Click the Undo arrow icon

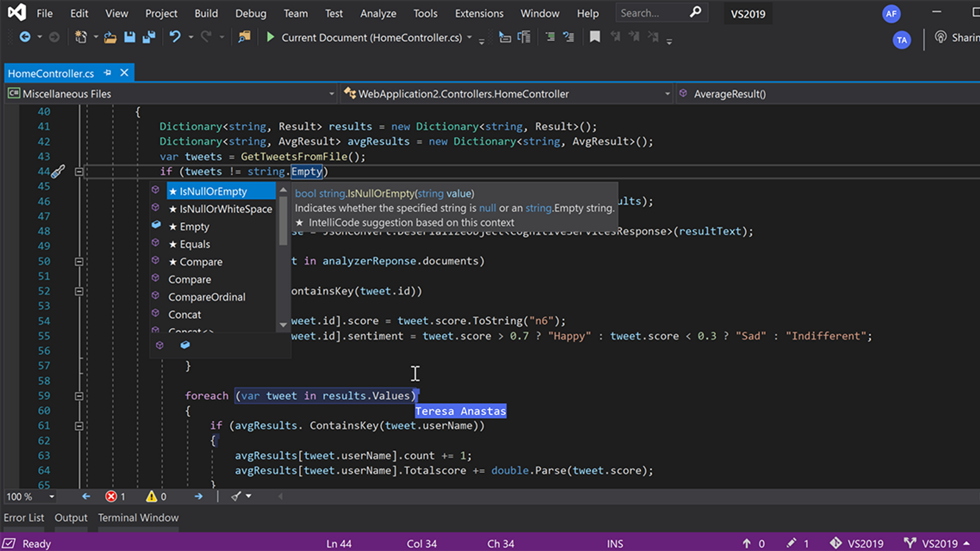[x=175, y=37]
